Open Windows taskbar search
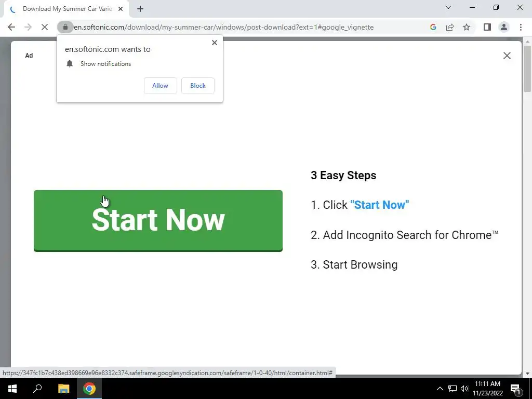This screenshot has width=532, height=399. point(37,389)
